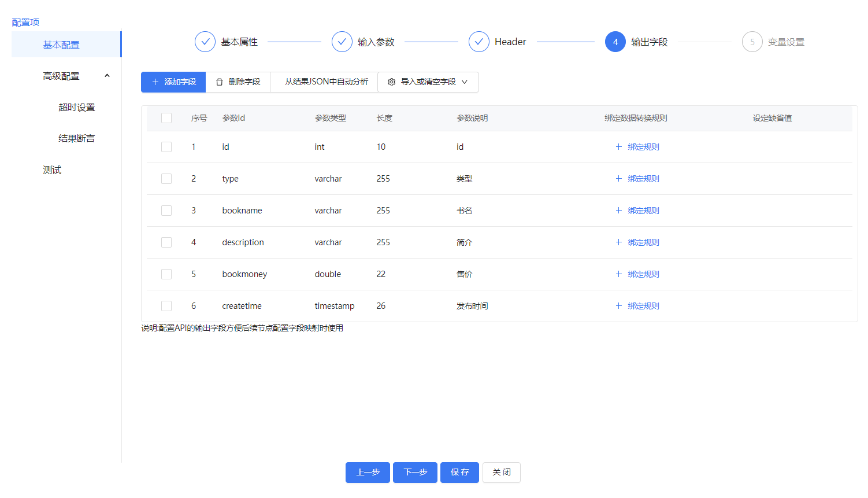Click the 删除字段 button
Image resolution: width=868 pixels, height=498 pixels.
(238, 82)
